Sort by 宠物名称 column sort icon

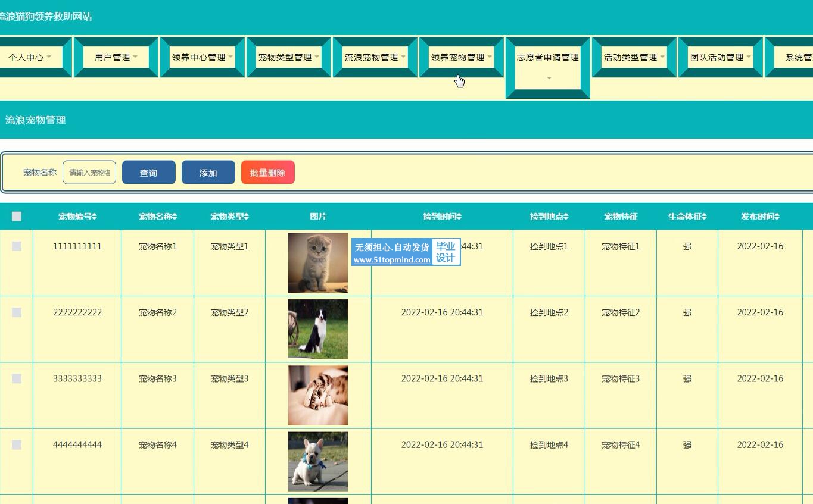point(174,217)
